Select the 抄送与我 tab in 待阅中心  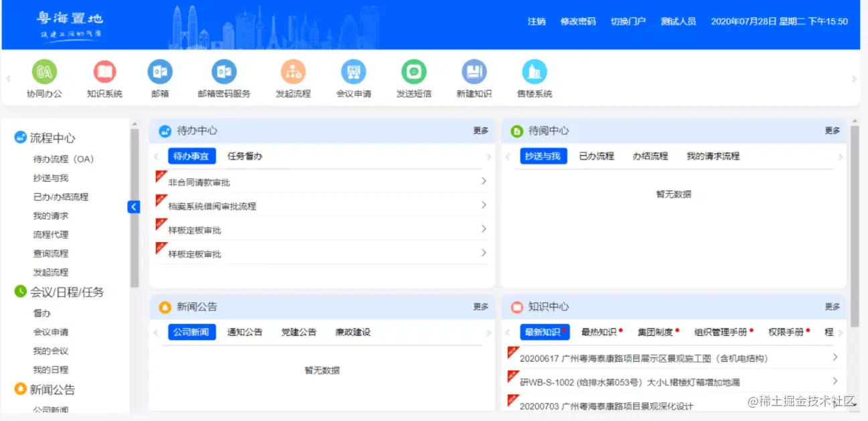tap(543, 156)
